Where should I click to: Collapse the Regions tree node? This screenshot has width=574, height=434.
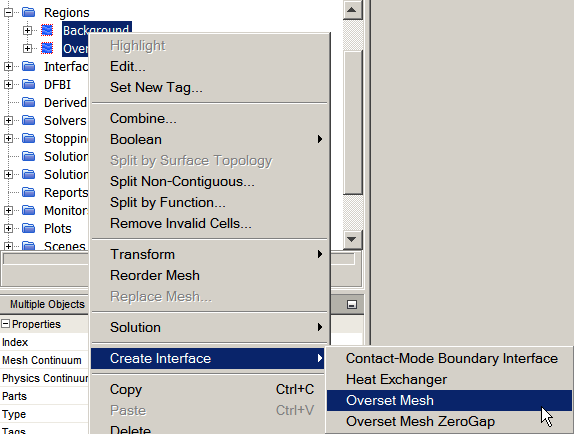tap(8, 12)
